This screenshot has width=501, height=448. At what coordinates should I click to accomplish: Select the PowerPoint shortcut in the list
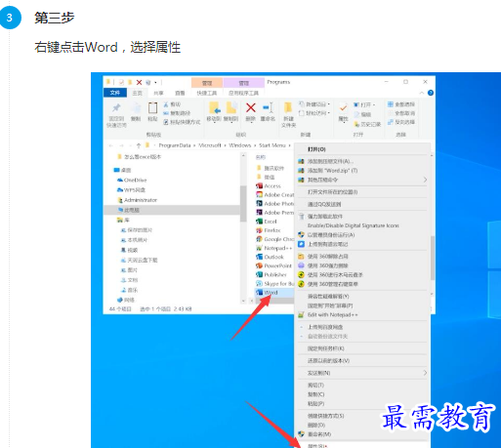tap(274, 265)
